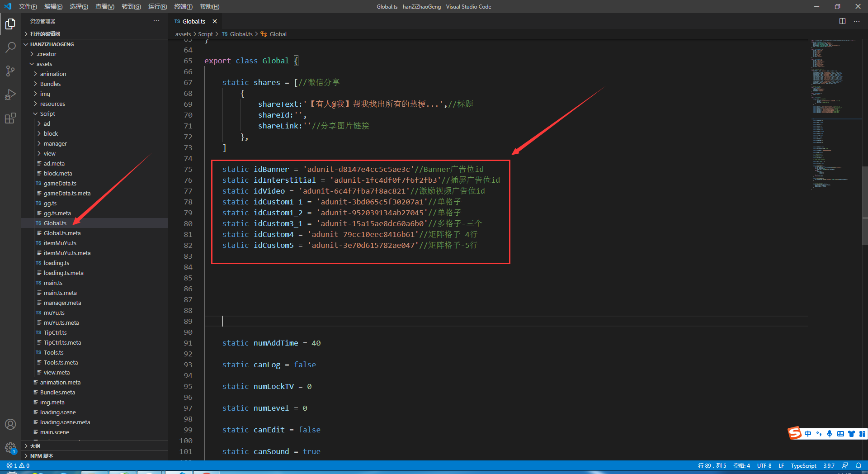Open Tools.ts in the explorer
Screen dimensions: 868x474
[95, 352]
